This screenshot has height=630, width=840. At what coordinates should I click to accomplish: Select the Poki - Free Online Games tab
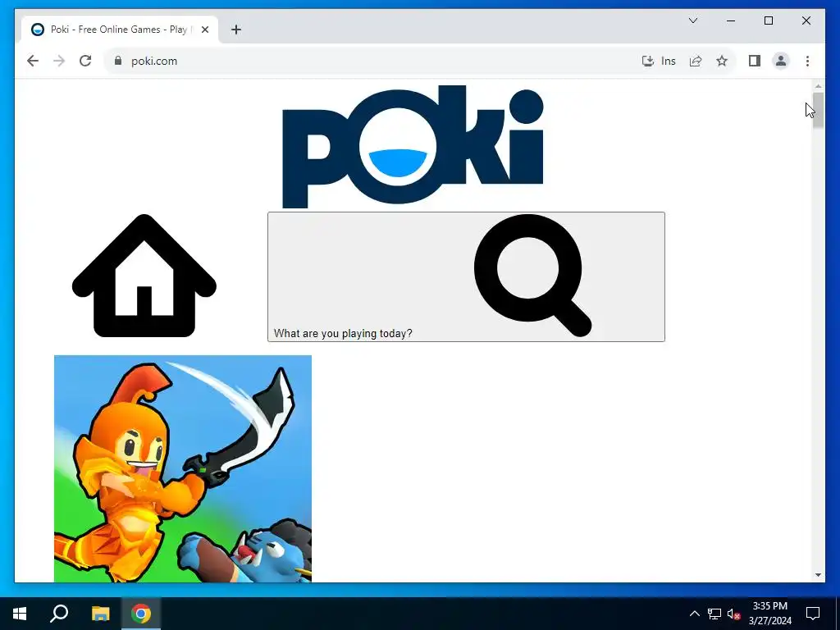tap(120, 30)
